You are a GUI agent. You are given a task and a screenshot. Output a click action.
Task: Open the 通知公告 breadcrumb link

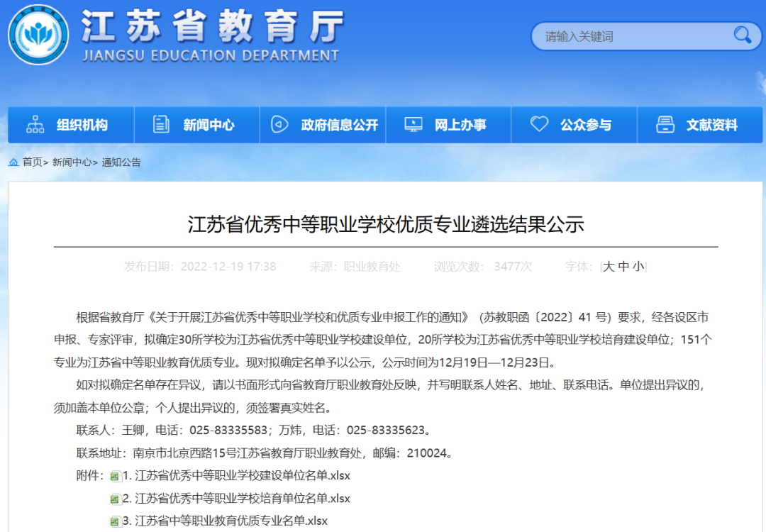pos(121,162)
